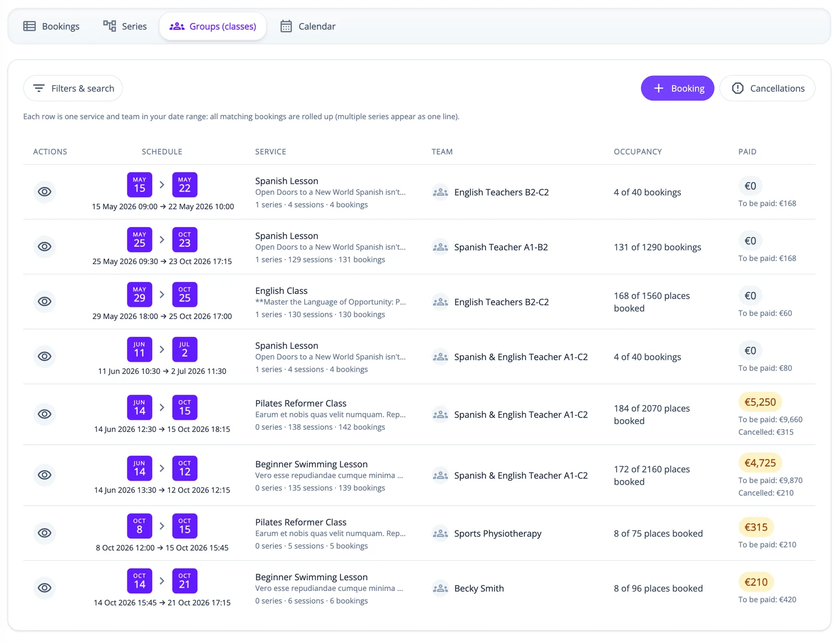Open eye icon for Becky Smith row
Image resolution: width=840 pixels, height=643 pixels.
(x=45, y=588)
